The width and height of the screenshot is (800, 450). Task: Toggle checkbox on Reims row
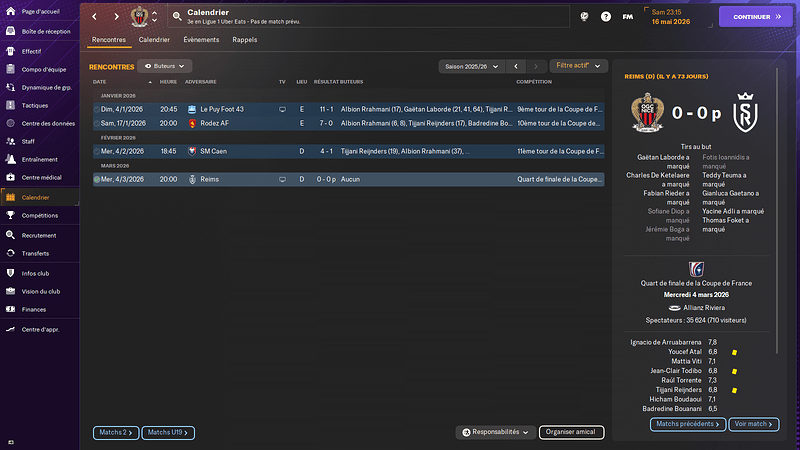point(96,180)
